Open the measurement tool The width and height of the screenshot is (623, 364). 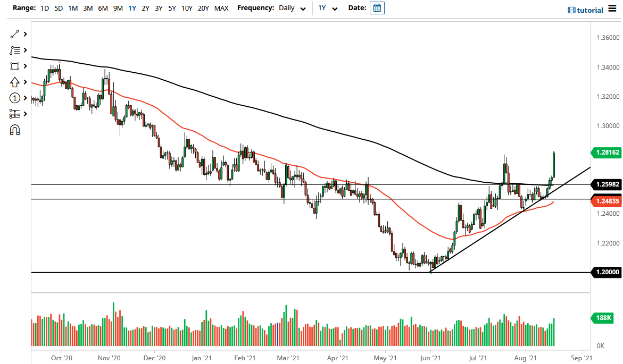click(15, 114)
